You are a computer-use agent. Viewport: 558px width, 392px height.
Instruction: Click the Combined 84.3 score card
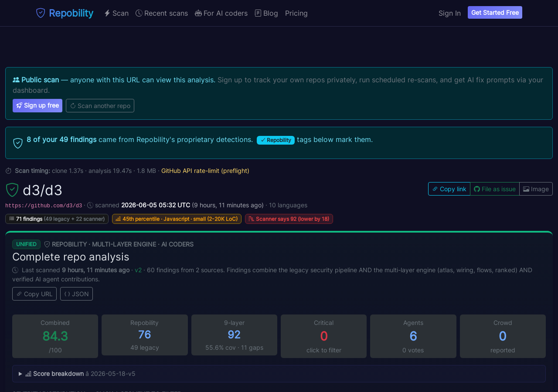pyautogui.click(x=55, y=336)
